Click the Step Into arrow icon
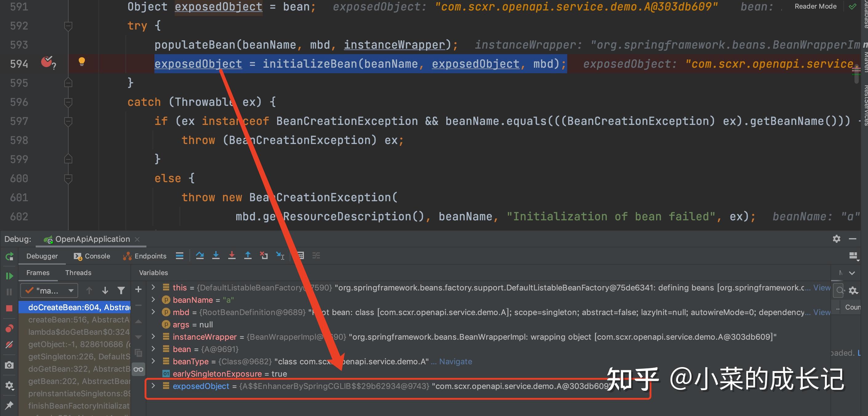Image resolution: width=868 pixels, height=416 pixels. pyautogui.click(x=216, y=255)
